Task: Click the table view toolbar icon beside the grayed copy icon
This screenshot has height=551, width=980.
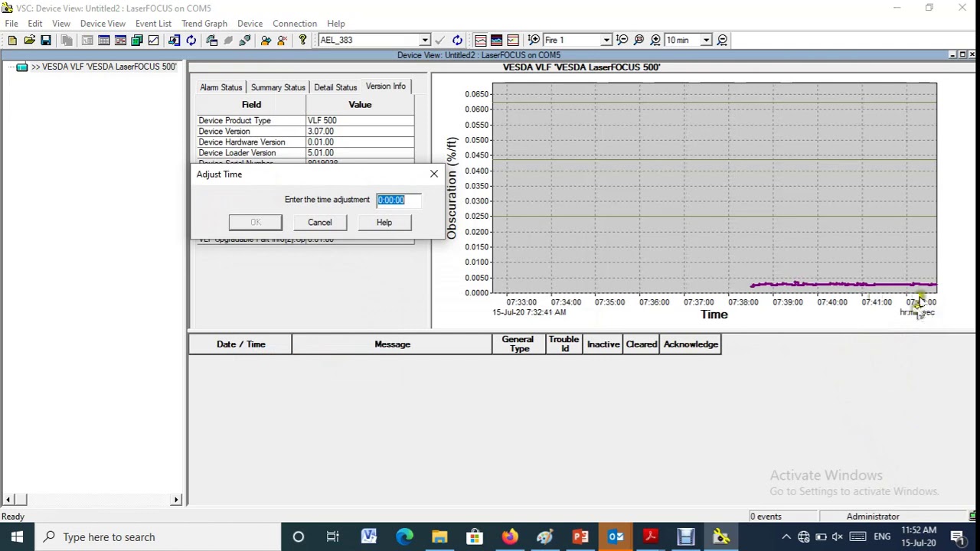Action: coord(87,40)
